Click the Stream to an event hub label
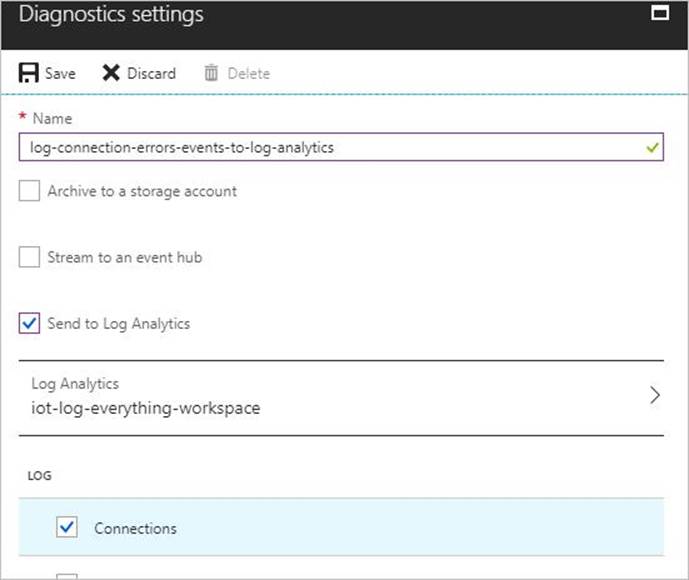Image resolution: width=689 pixels, height=580 pixels. point(124,257)
